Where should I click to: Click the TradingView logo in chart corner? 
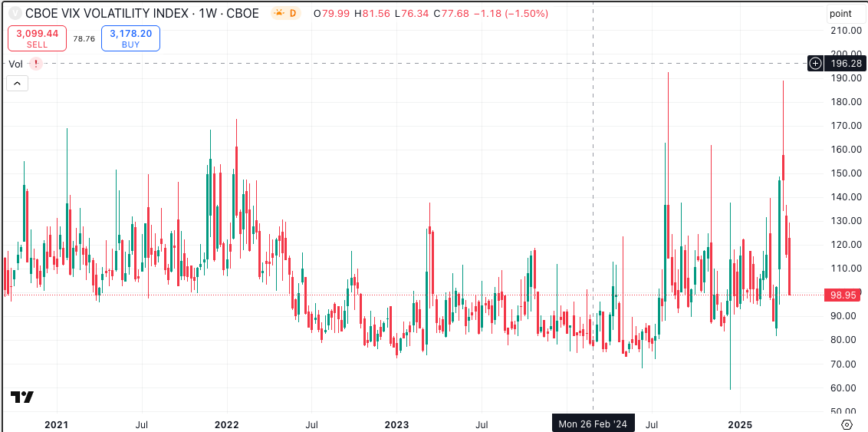(22, 397)
